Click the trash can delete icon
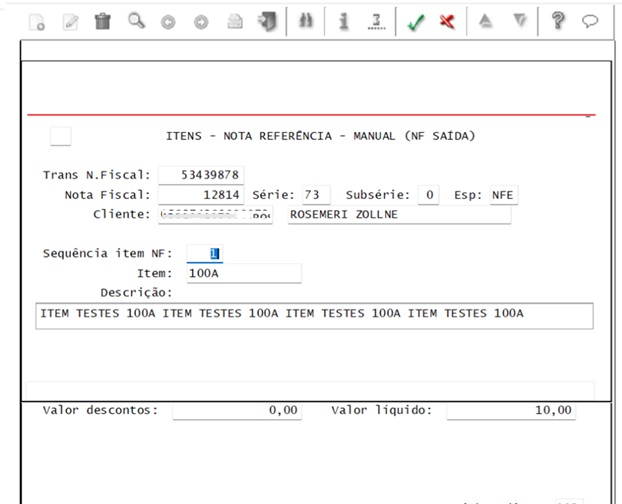Viewport: 622px width, 504px height. point(103,21)
